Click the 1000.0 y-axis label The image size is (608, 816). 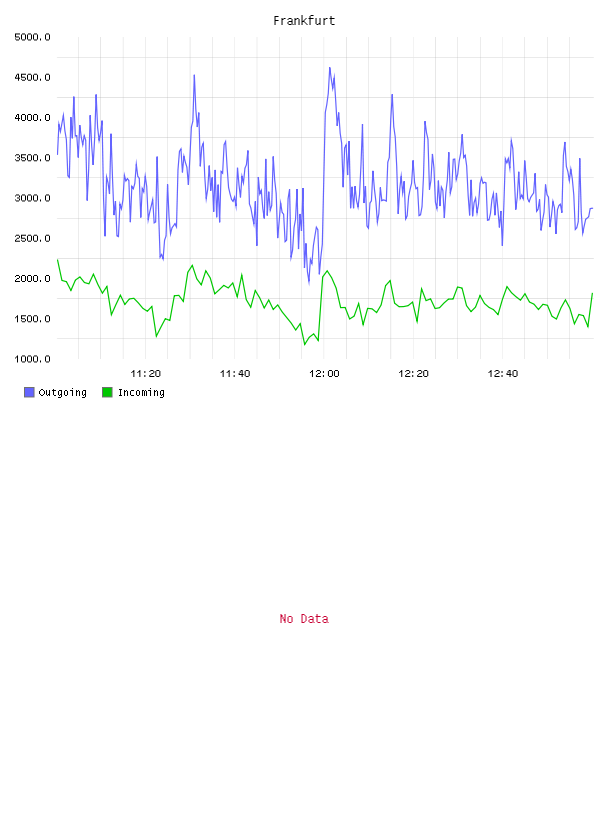coord(32,359)
